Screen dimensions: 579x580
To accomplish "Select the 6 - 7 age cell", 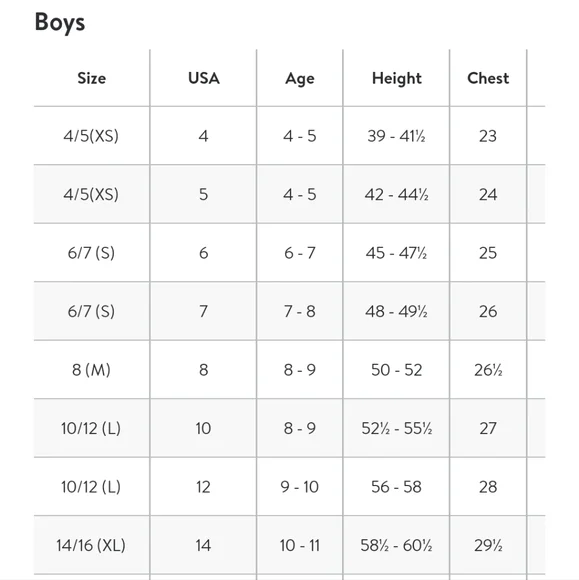I will [300, 253].
